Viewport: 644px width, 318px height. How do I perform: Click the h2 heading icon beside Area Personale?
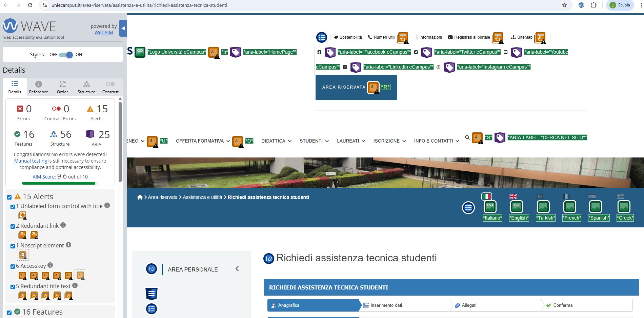click(151, 269)
